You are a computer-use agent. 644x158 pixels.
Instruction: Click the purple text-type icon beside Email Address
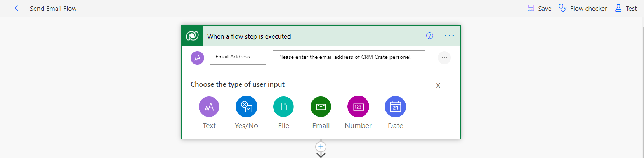pos(197,58)
